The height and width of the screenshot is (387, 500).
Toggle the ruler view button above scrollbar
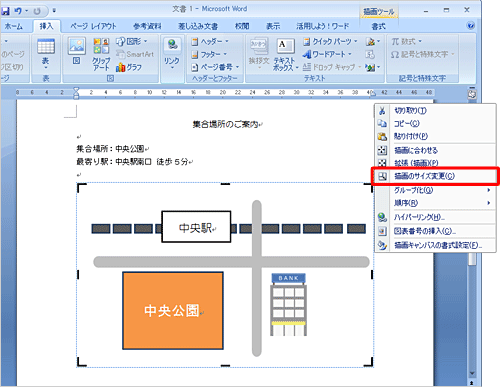pyautogui.click(x=472, y=94)
